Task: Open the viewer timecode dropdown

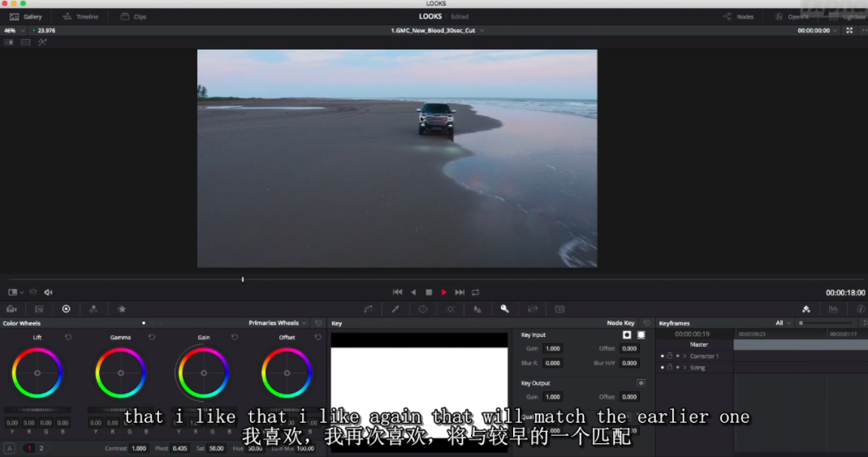Action: [817, 30]
